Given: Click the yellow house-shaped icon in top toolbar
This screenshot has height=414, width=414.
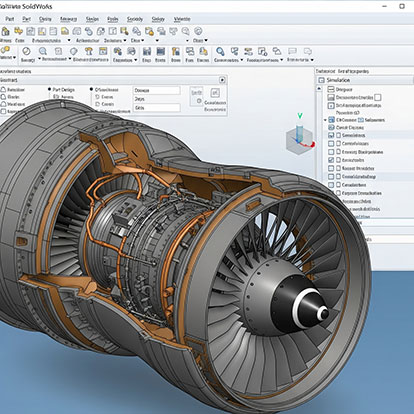Looking at the screenshot, I should click(x=65, y=31).
